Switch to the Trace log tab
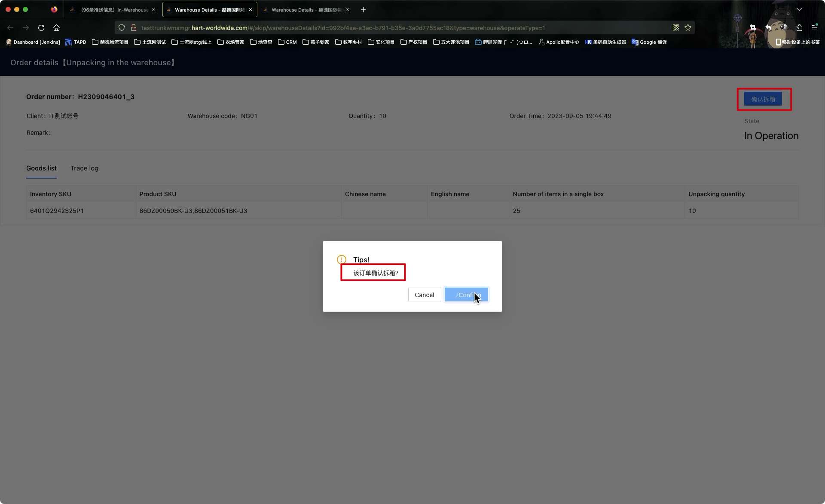Screen dimensions: 825x504 tap(84, 168)
